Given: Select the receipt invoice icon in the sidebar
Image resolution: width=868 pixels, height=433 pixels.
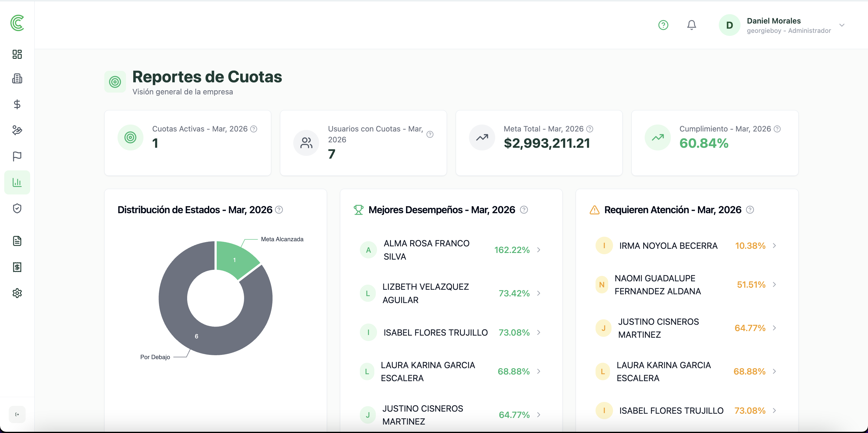Looking at the screenshot, I should coord(17,267).
